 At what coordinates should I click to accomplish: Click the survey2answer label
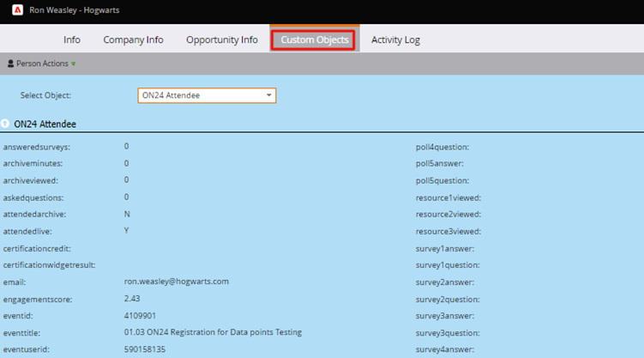click(445, 282)
